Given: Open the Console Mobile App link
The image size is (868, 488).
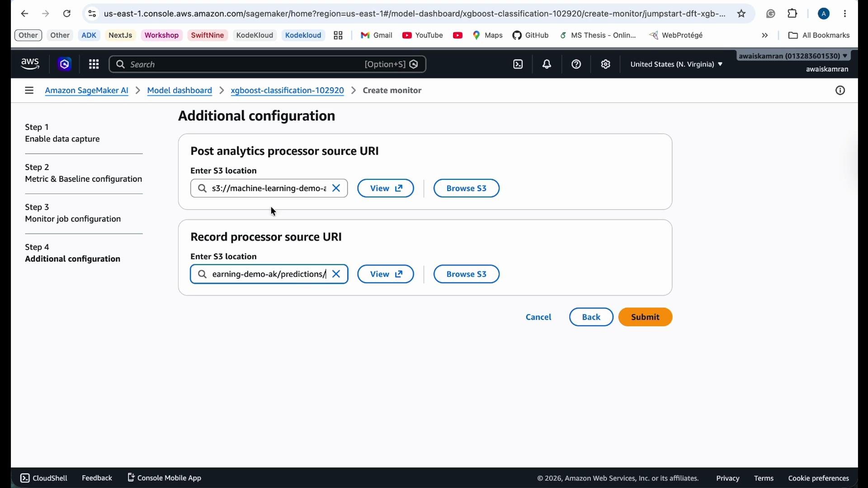Looking at the screenshot, I should [165, 478].
